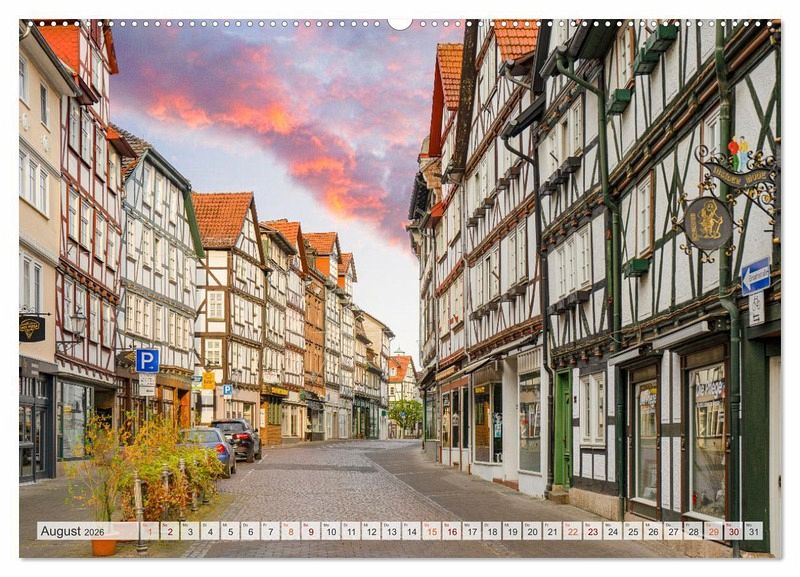Click the ornate golden hanging shop sign
The width and height of the screenshot is (800, 577).
coord(707,222)
